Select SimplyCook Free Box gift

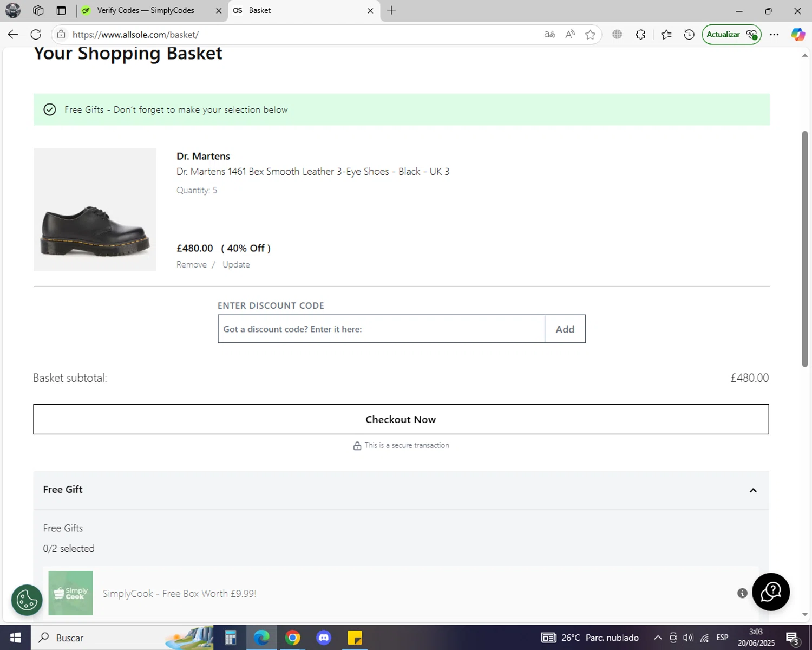tap(401, 593)
